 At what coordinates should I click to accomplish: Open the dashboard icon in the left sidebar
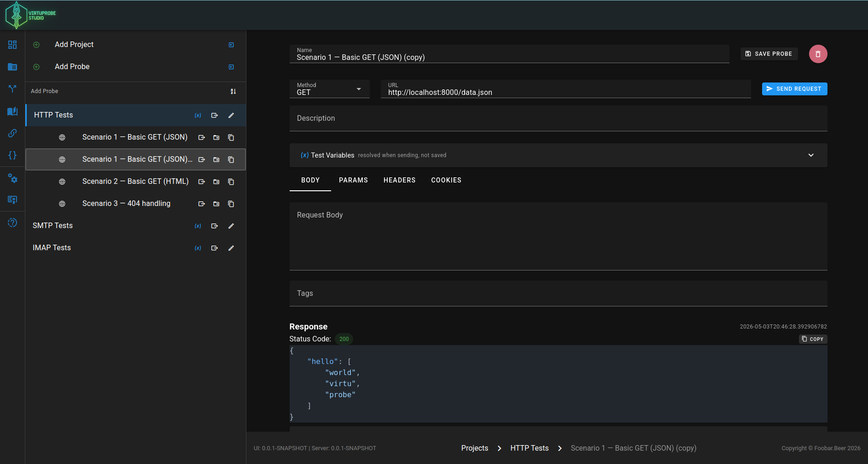pyautogui.click(x=12, y=45)
